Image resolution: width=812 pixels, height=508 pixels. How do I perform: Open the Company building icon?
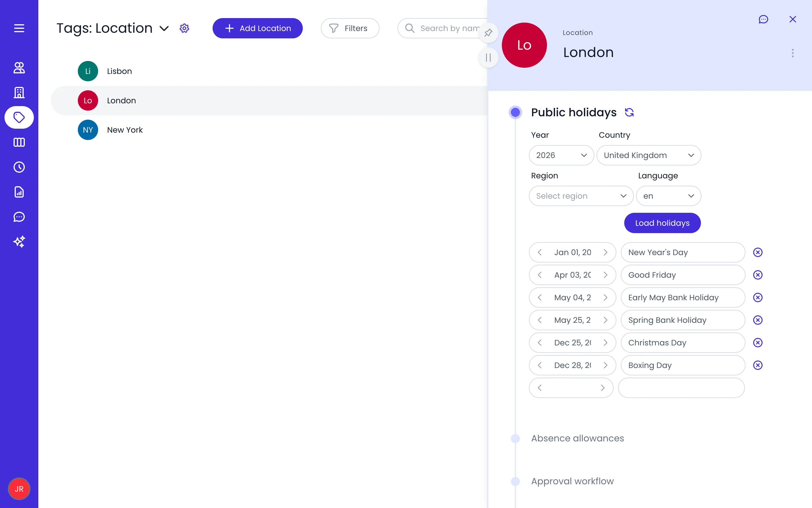[x=19, y=93]
